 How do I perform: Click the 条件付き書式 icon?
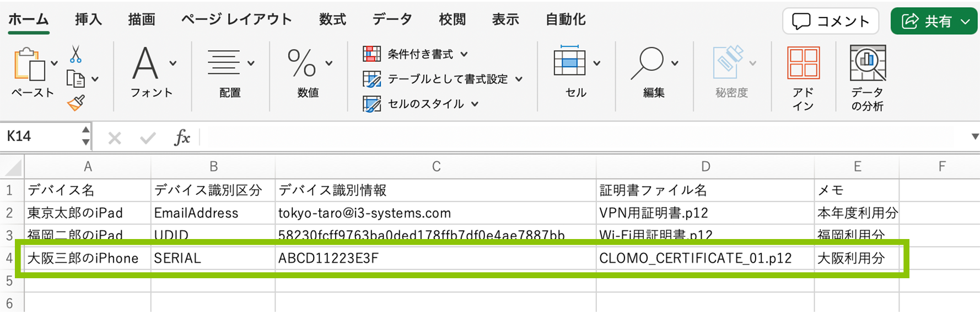click(371, 54)
